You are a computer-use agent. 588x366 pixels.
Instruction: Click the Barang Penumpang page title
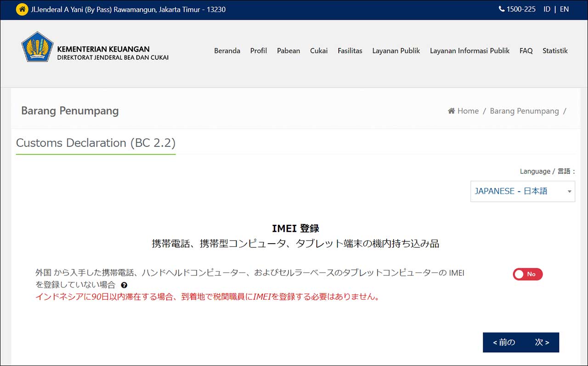70,111
